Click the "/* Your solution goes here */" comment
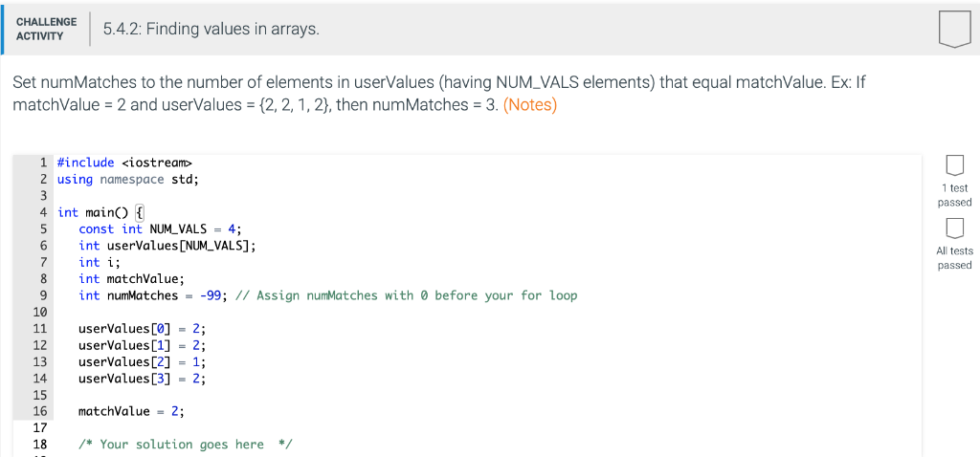This screenshot has width=980, height=457. [x=186, y=445]
